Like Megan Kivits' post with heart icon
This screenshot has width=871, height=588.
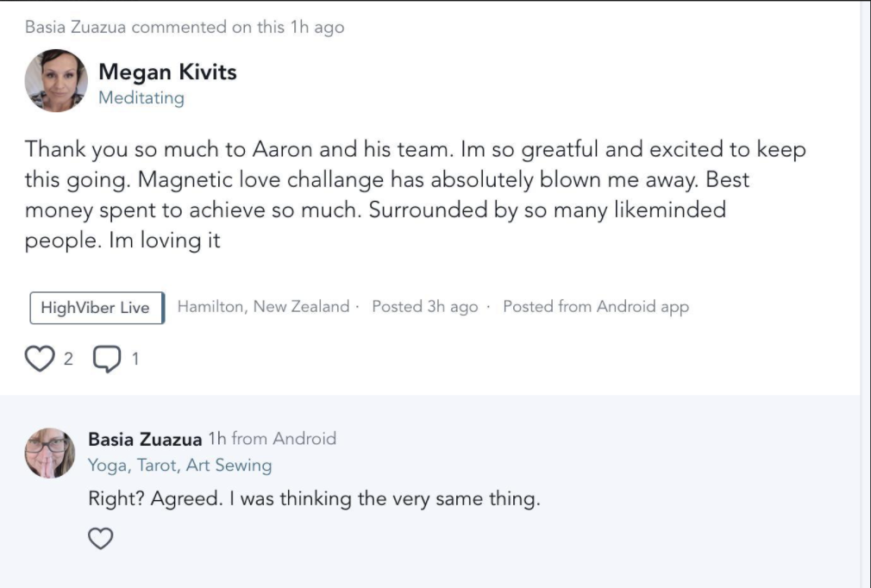point(39,358)
